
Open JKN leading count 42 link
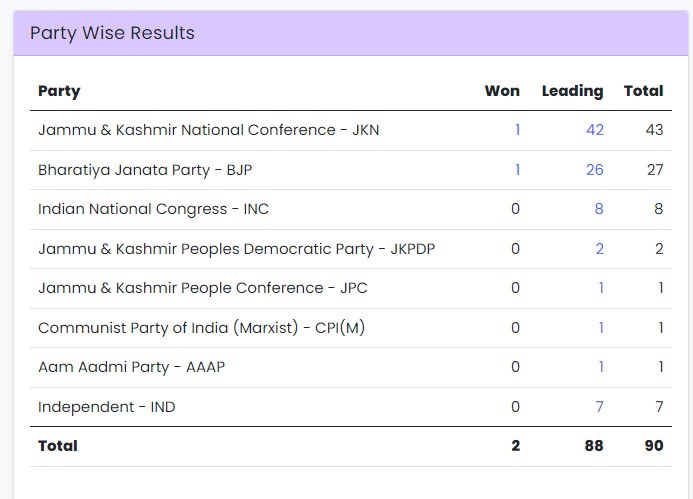point(595,130)
